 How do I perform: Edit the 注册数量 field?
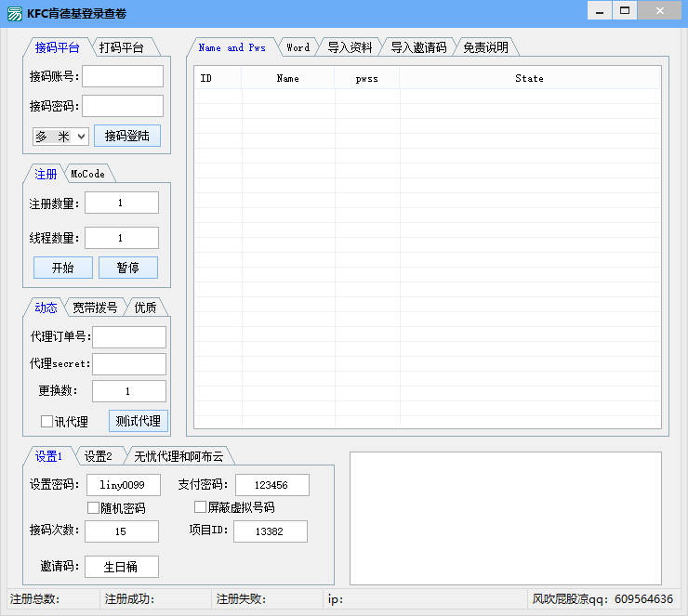[x=122, y=203]
